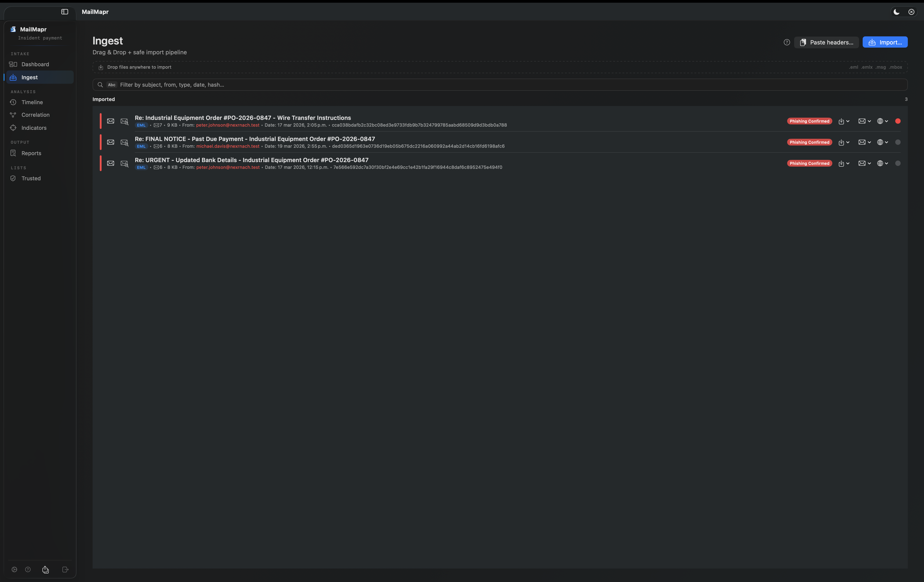Click the Paste headers button
This screenshot has height=582, width=924.
(x=826, y=42)
